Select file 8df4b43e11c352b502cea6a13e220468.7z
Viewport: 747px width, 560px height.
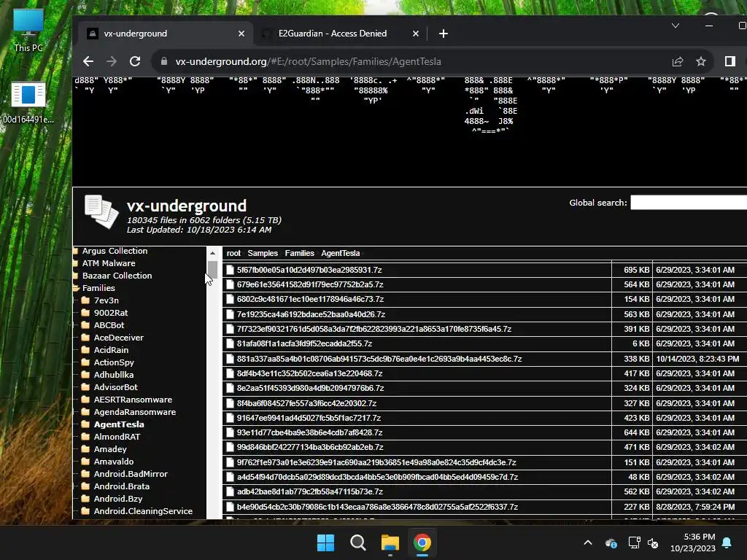309,373
